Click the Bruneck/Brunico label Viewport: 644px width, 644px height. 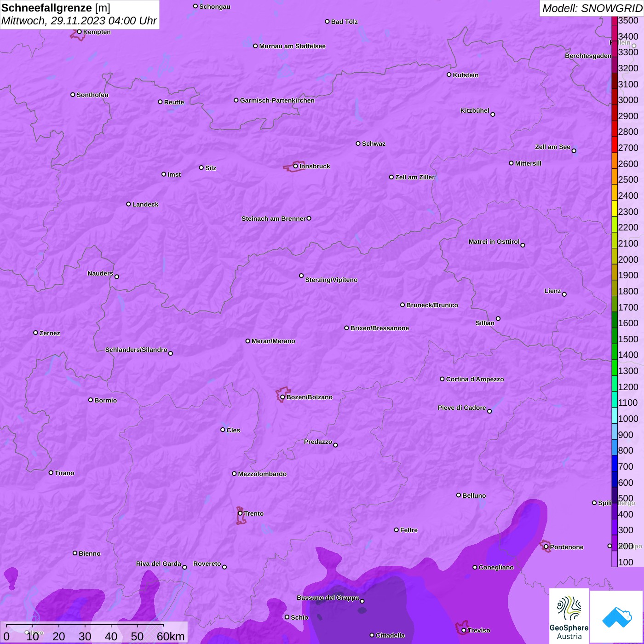pyautogui.click(x=432, y=305)
